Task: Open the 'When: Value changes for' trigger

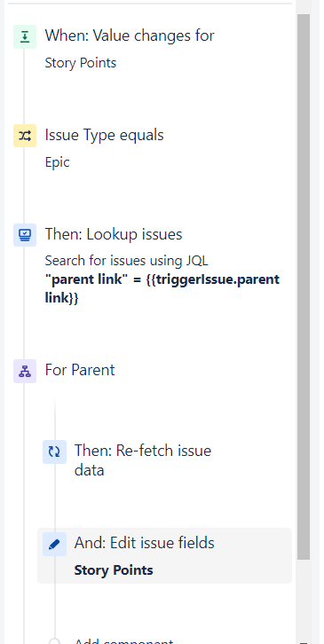Action: coord(130,36)
